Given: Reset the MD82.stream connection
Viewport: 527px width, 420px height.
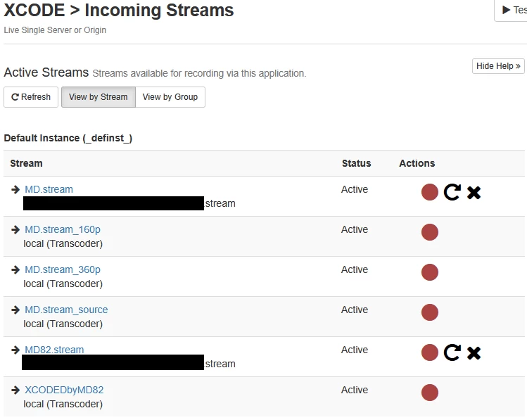Looking at the screenshot, I should tap(452, 352).
